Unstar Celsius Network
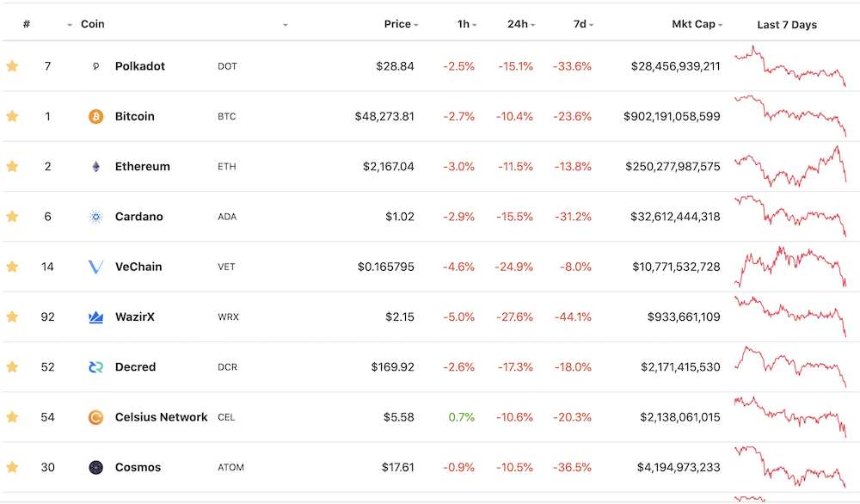The width and height of the screenshot is (860, 504). point(12,417)
